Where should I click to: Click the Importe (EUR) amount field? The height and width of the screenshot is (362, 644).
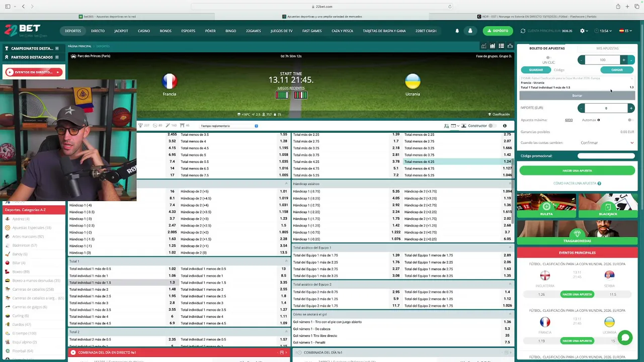coord(606,108)
